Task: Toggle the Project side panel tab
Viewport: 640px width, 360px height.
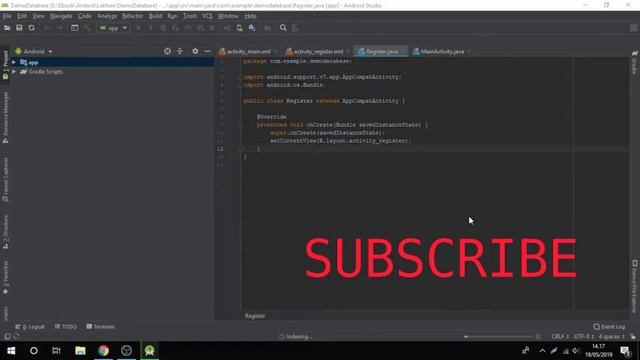Action: (5, 66)
